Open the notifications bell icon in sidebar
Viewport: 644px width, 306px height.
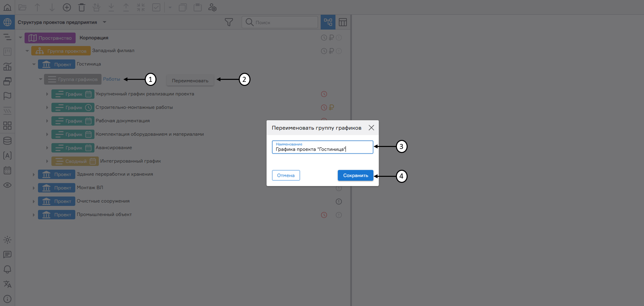point(7,269)
